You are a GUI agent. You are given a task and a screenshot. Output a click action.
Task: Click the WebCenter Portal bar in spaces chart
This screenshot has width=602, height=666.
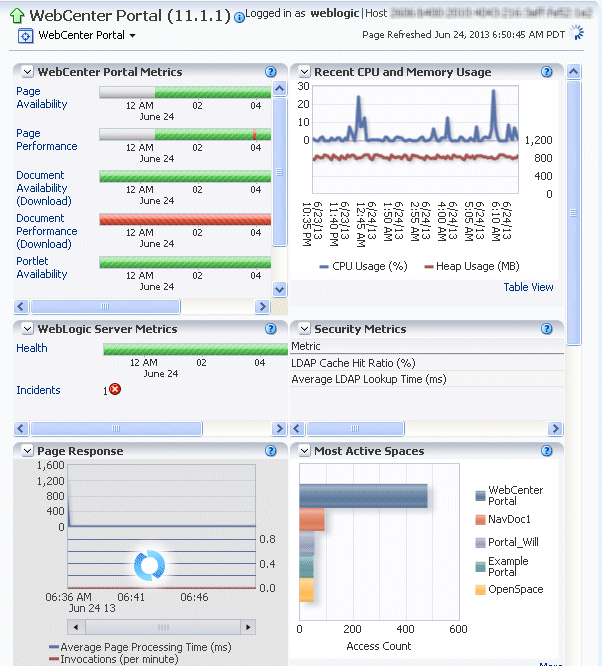[x=363, y=496]
